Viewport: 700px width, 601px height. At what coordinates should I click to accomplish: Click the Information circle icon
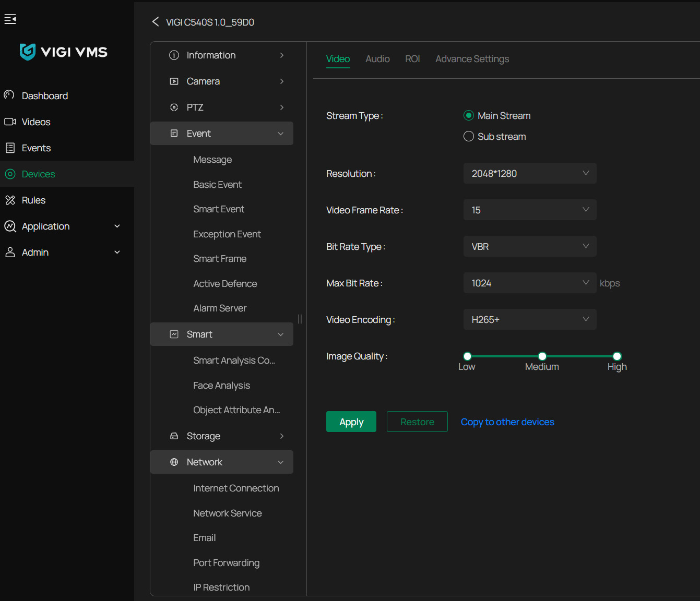coord(174,55)
